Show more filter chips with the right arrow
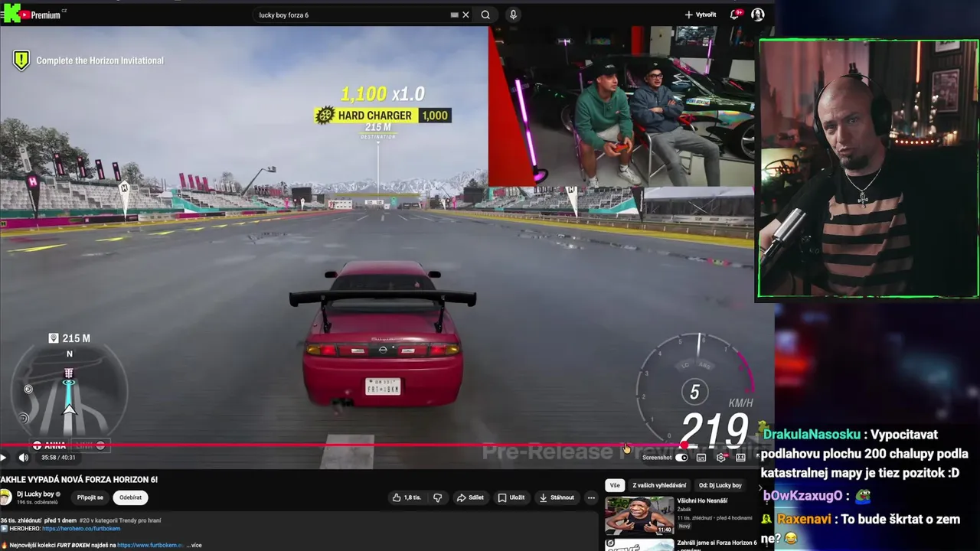 pyautogui.click(x=760, y=486)
